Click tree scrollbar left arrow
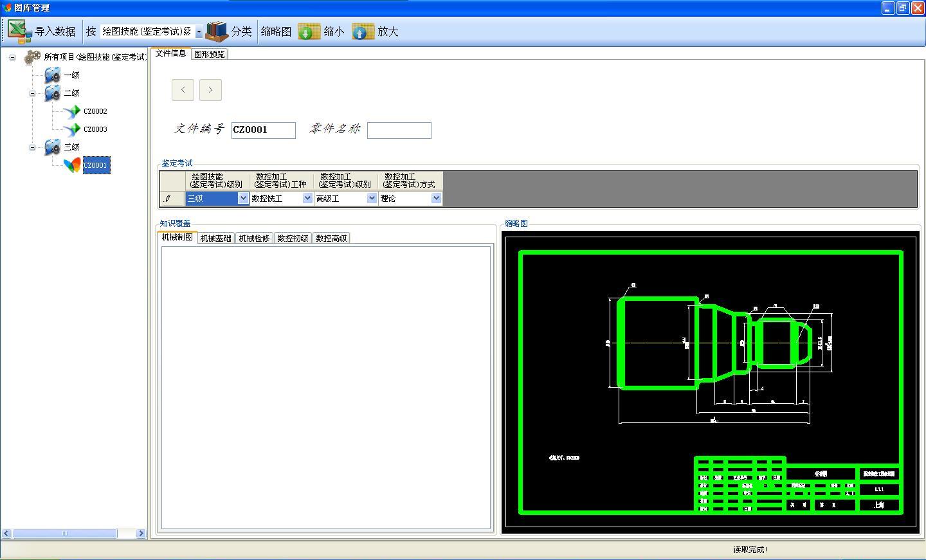The width and height of the screenshot is (926, 560). (x=6, y=534)
